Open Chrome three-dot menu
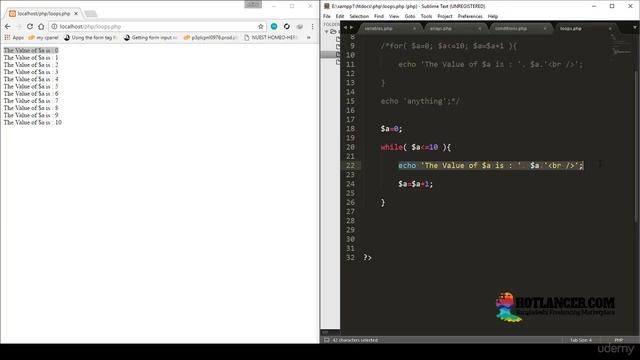 [313, 27]
